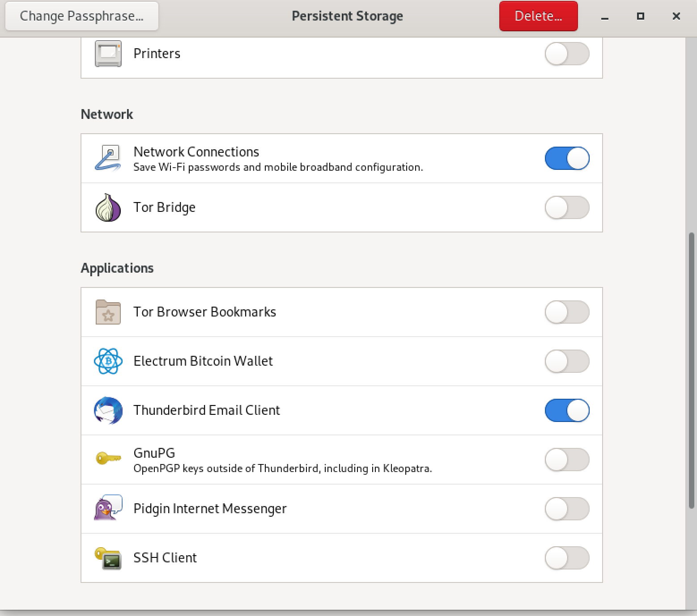Click the GnuPG key icon
The height and width of the screenshot is (616, 697).
(x=107, y=460)
